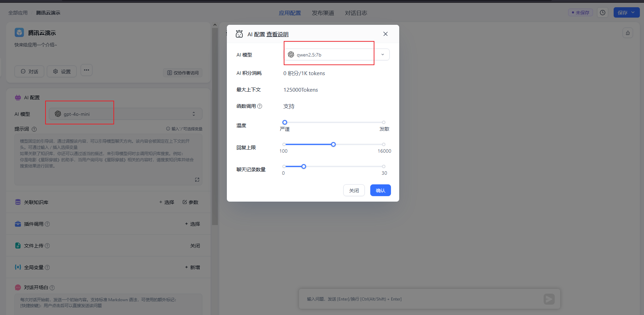644x315 pixels.
Task: Click the 温度 slider handle
Action: (285, 122)
